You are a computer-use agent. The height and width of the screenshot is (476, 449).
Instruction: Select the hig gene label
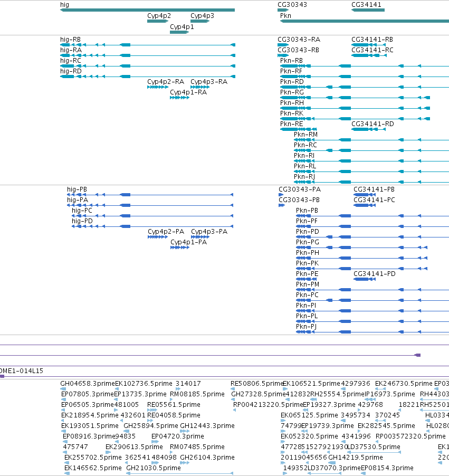pyautogui.click(x=64, y=5)
